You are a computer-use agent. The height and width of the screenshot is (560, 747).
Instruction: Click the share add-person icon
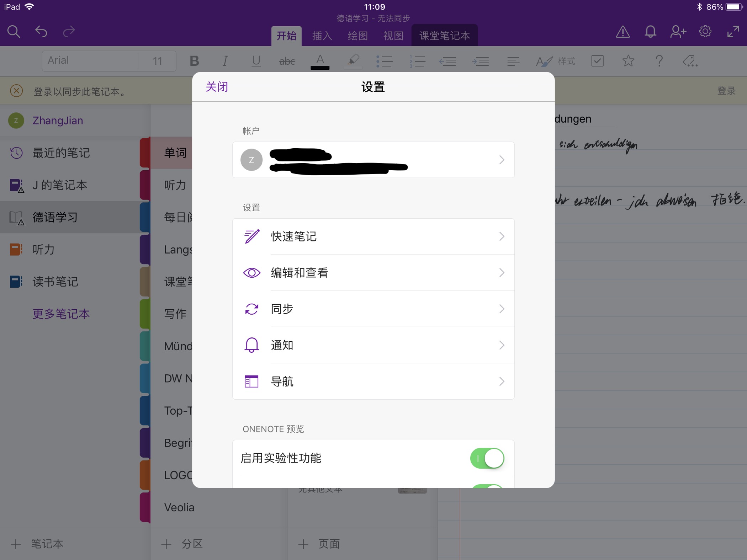(678, 32)
